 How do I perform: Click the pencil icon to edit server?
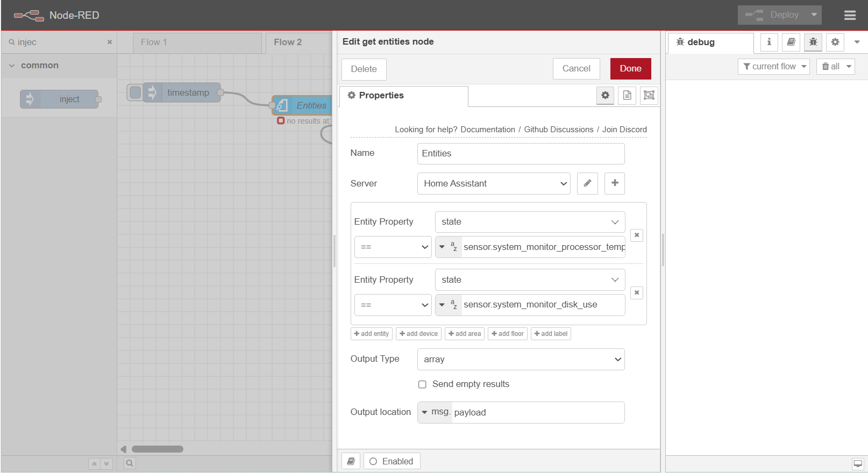pyautogui.click(x=587, y=183)
